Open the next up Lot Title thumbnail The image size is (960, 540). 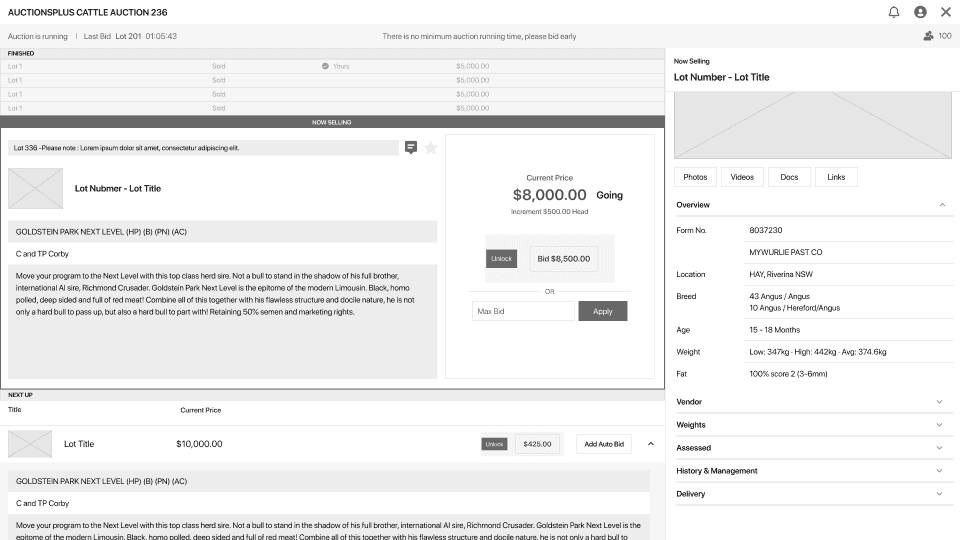(30, 444)
